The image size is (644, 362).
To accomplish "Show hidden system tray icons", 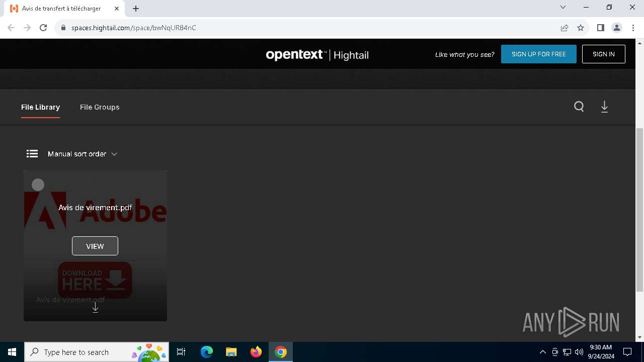I will coord(542,352).
